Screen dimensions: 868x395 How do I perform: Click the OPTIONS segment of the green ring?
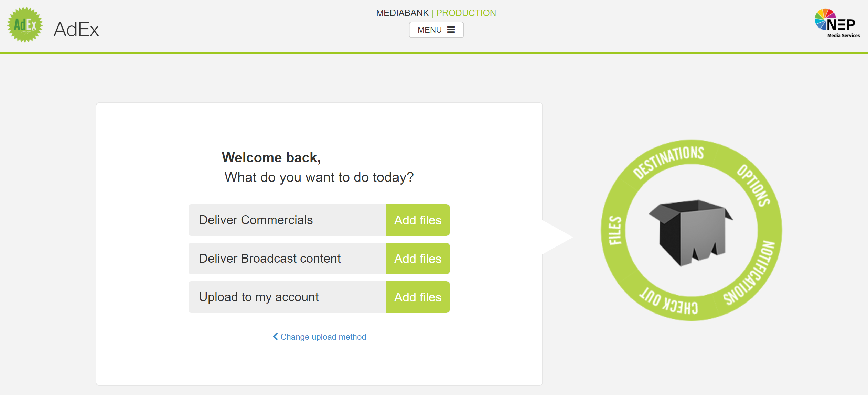[x=753, y=185]
